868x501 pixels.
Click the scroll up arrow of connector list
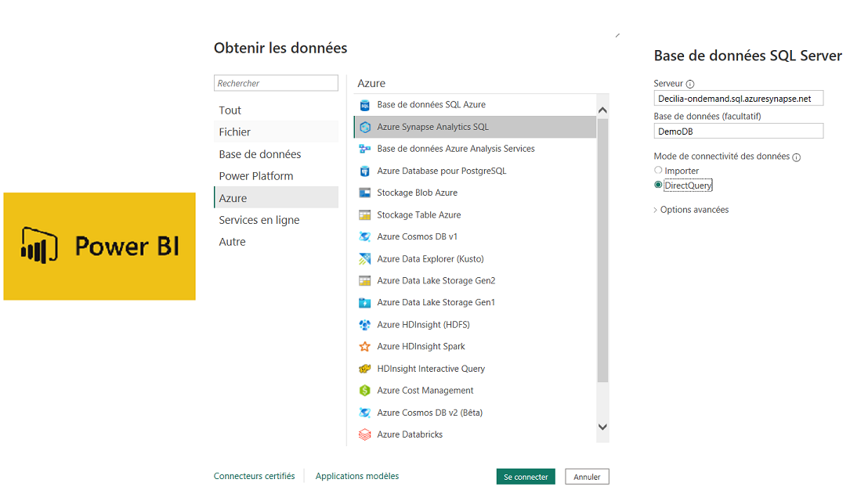tap(603, 110)
